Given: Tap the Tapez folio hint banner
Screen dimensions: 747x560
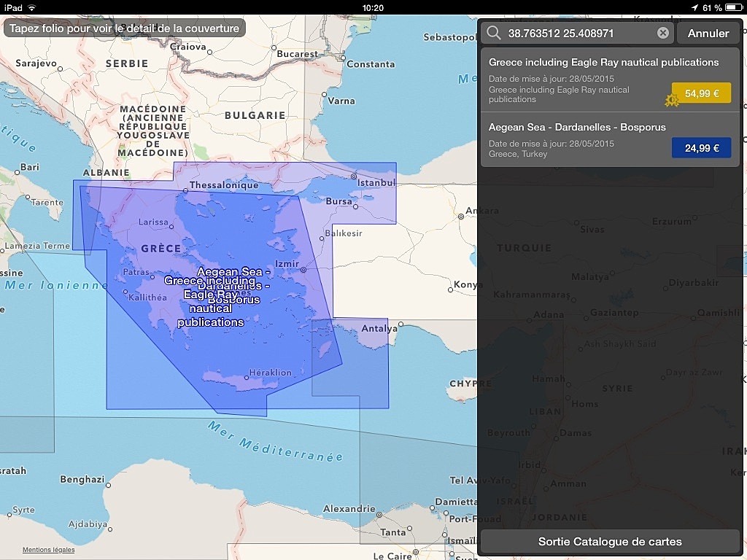Looking at the screenshot, I should pyautogui.click(x=124, y=28).
